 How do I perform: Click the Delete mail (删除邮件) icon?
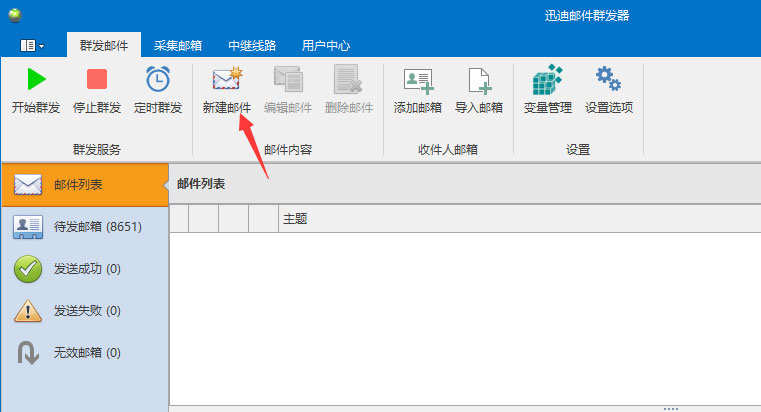click(348, 79)
